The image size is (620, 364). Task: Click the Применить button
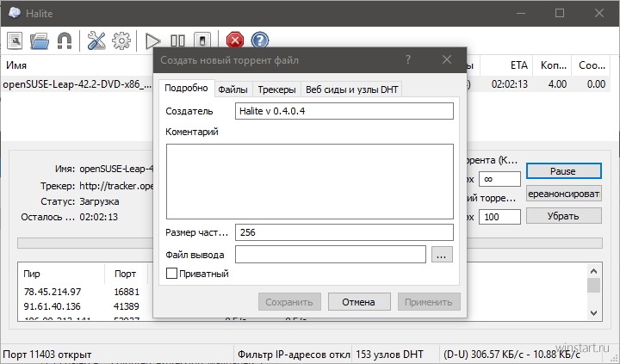point(429,302)
